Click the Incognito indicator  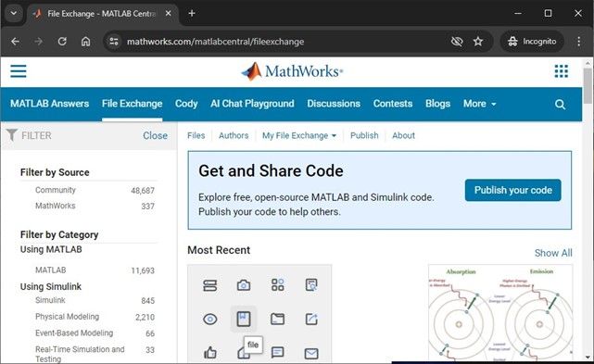pos(532,42)
